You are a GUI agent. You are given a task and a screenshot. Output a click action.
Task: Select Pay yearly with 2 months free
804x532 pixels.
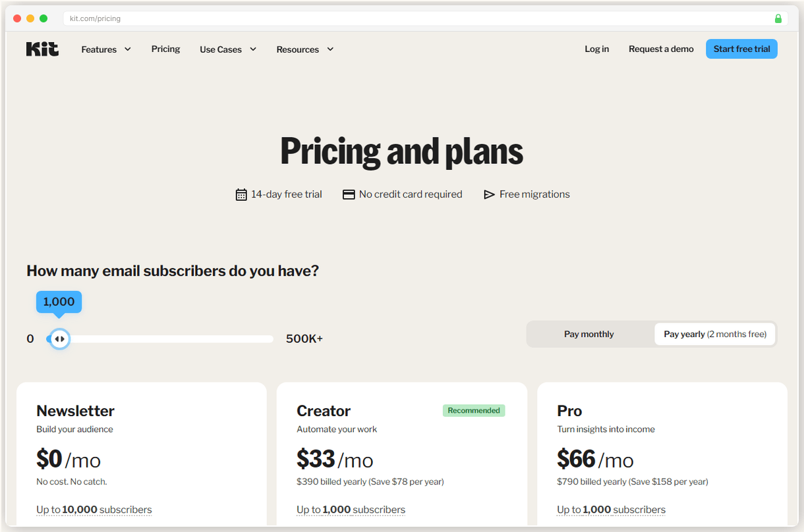(714, 334)
